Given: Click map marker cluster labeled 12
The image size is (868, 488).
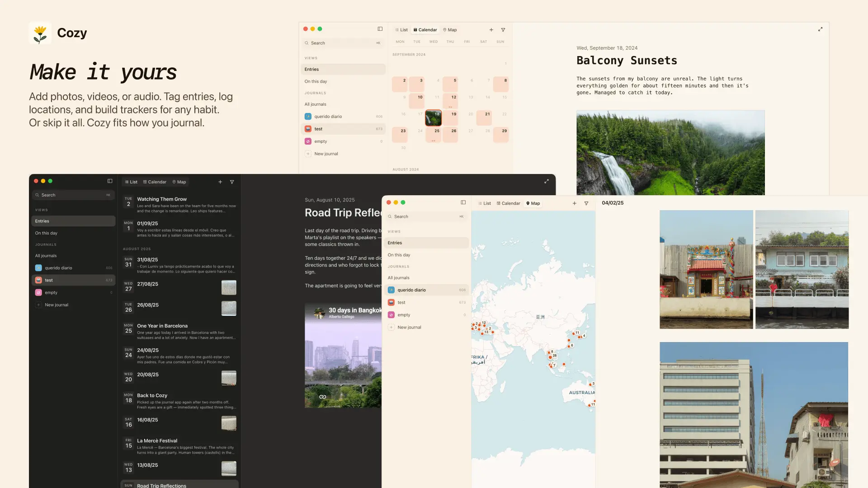Looking at the screenshot, I should tap(483, 324).
